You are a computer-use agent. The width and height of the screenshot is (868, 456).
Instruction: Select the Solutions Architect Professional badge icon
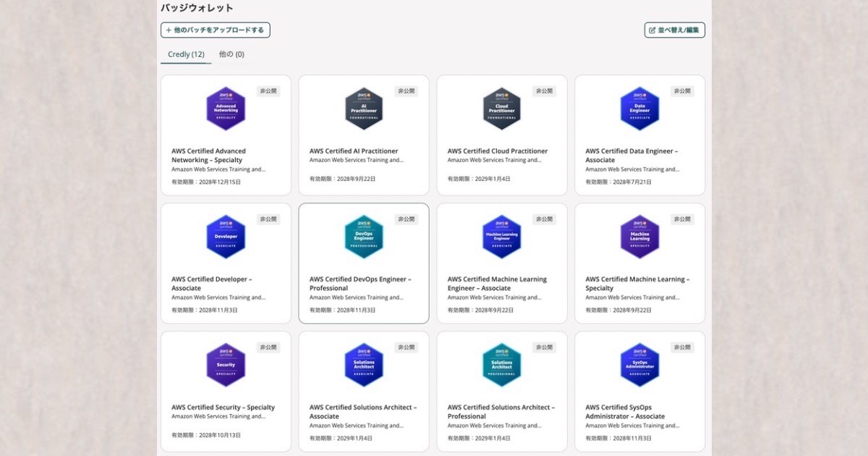coord(502,365)
